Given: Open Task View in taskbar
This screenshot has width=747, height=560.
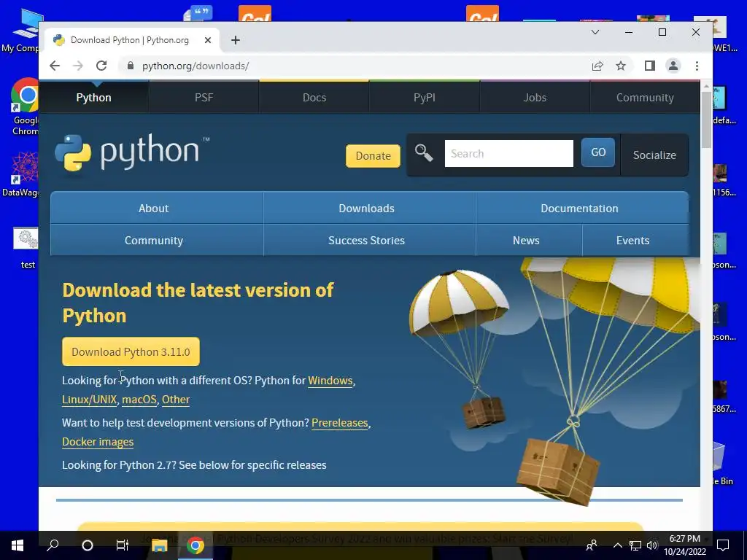Looking at the screenshot, I should point(123,545).
